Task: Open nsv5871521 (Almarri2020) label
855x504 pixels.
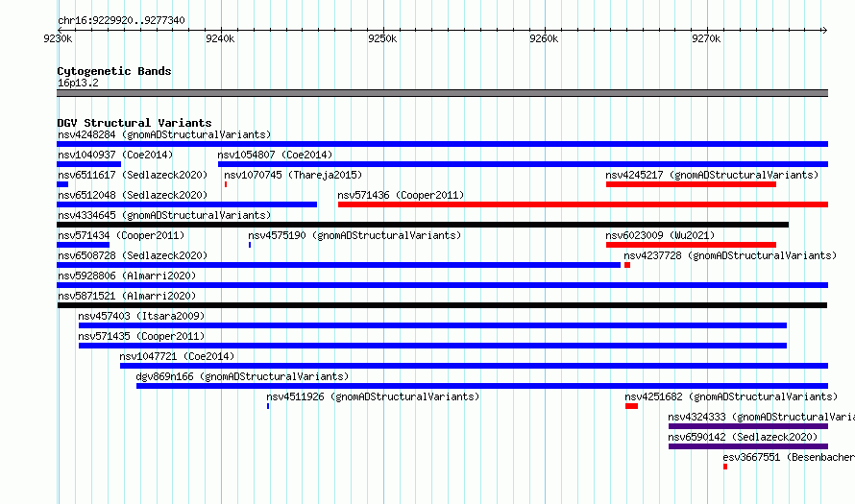Action: (x=127, y=296)
